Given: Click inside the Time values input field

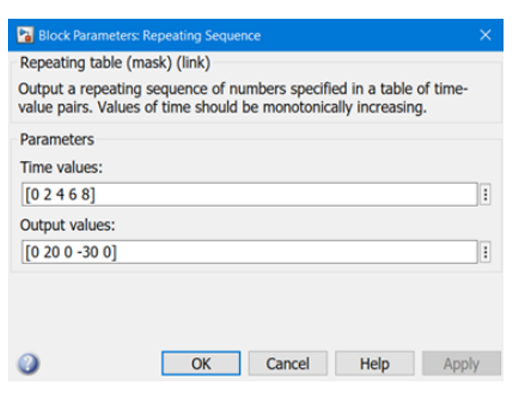Looking at the screenshot, I should point(250,194).
